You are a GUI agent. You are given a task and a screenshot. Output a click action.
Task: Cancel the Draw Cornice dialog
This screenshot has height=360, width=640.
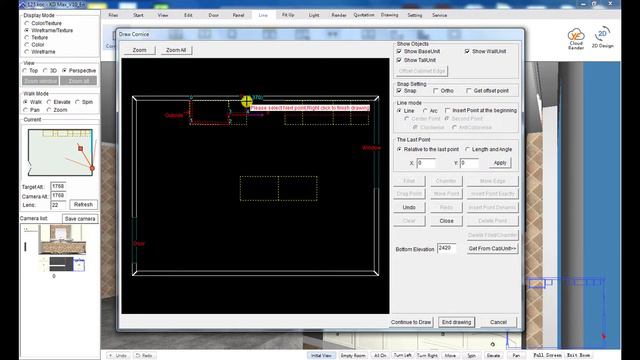point(498,322)
